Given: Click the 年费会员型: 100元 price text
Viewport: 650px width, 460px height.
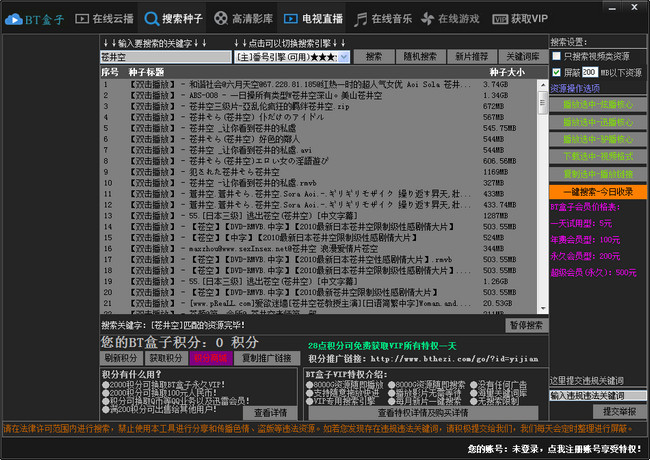Looking at the screenshot, I should click(x=585, y=240).
